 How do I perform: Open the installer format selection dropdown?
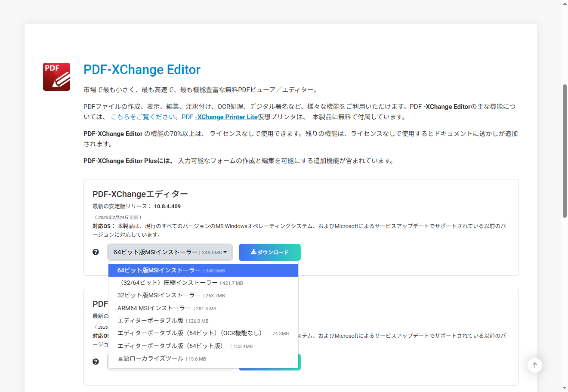pyautogui.click(x=170, y=252)
